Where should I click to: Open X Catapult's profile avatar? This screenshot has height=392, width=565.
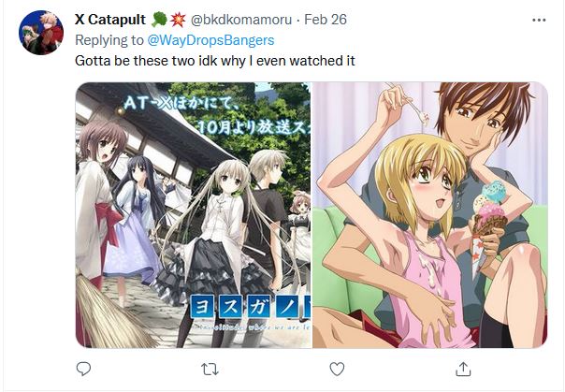click(41, 33)
